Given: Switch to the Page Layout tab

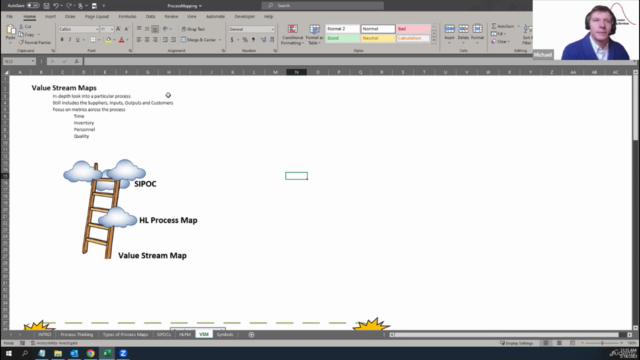Looking at the screenshot, I should 97,17.
